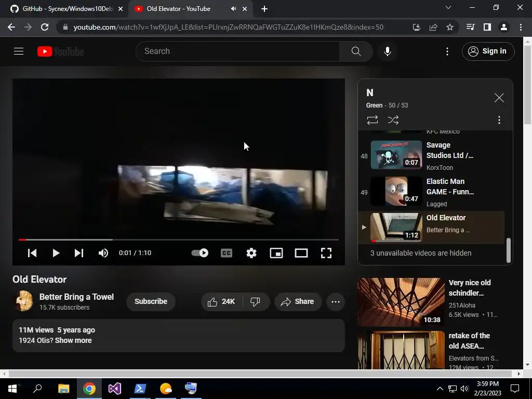
Task: Open the media controls icon in Chrome
Action: click(x=470, y=27)
